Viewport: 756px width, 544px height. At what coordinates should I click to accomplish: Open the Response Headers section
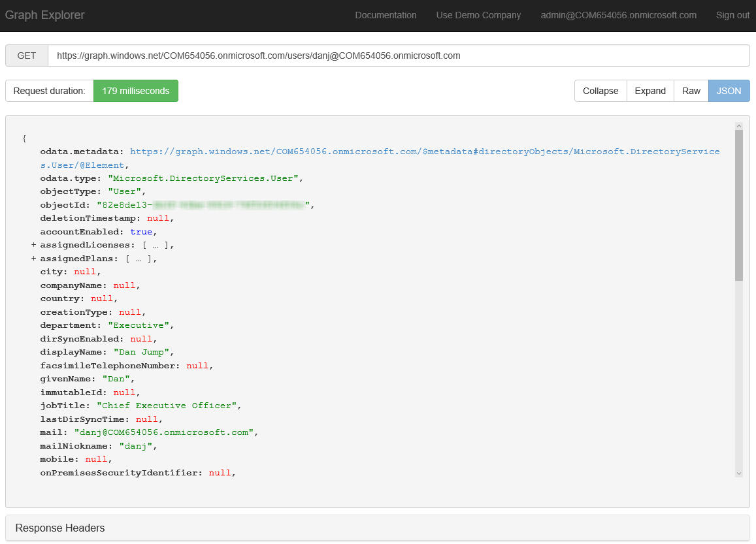(x=60, y=528)
